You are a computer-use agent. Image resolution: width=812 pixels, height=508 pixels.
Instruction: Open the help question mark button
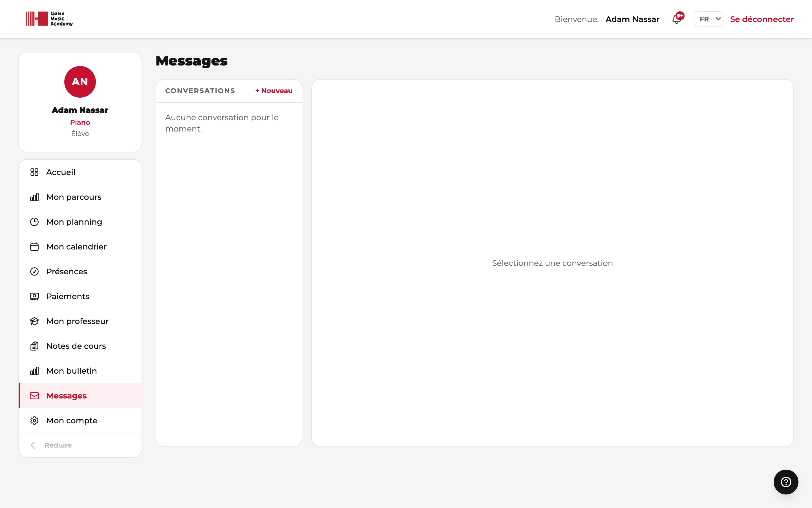tap(786, 482)
